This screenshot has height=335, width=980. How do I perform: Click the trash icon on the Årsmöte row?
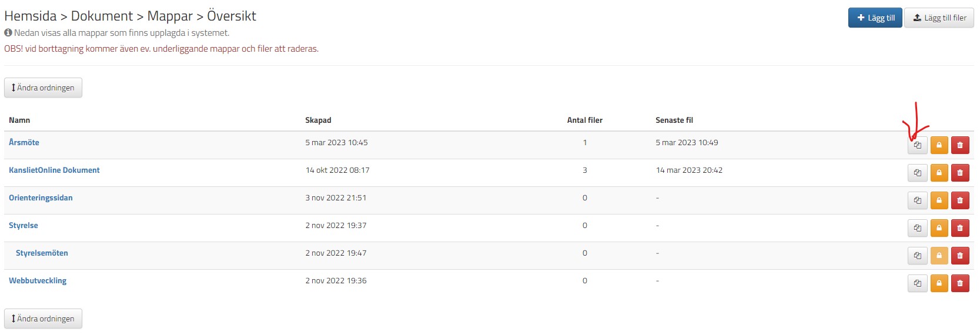(x=960, y=145)
